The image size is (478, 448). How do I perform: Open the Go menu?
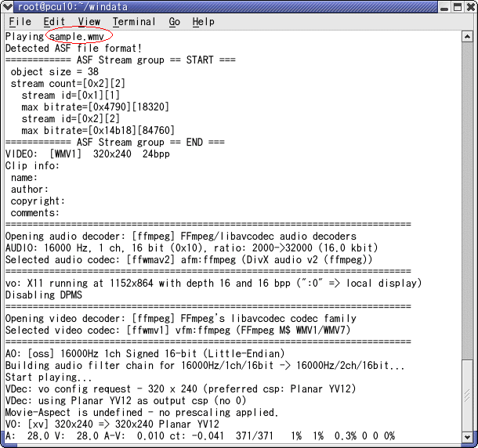coord(175,22)
